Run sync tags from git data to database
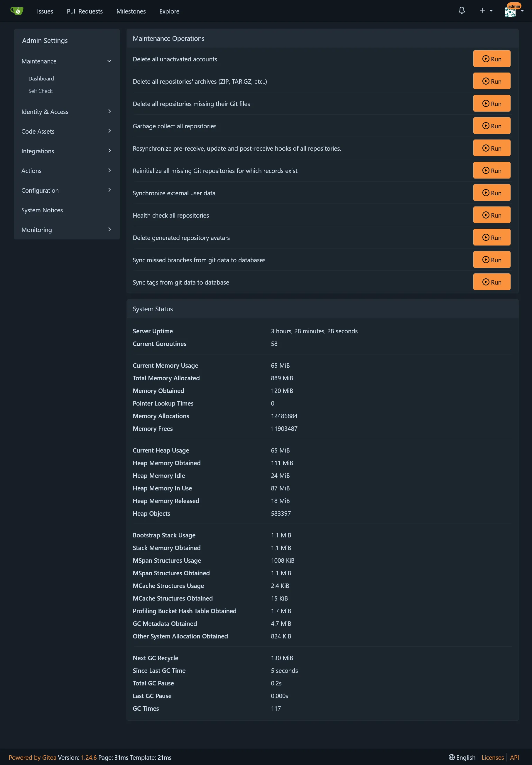The image size is (532, 765). click(x=492, y=282)
